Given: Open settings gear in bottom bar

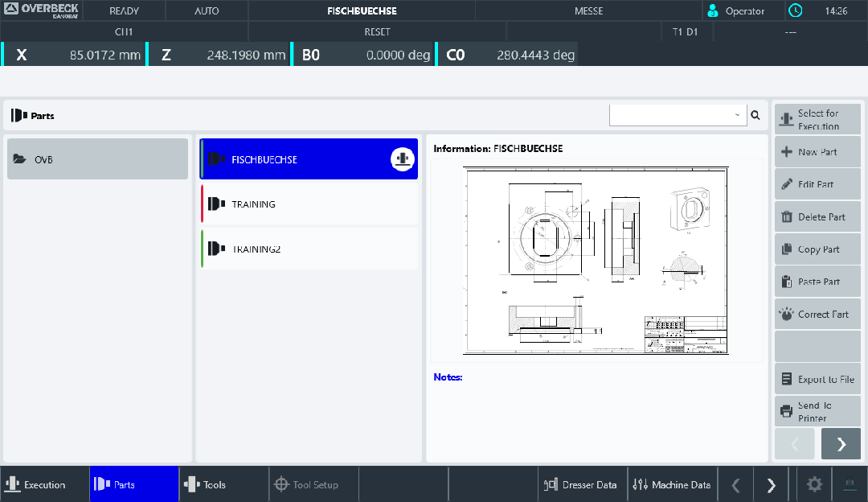Looking at the screenshot, I should (x=814, y=485).
